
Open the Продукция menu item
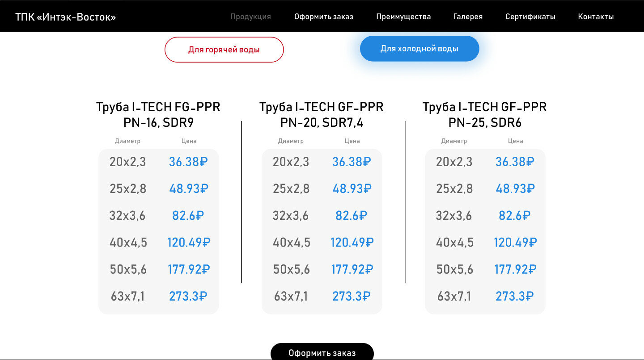(x=250, y=17)
